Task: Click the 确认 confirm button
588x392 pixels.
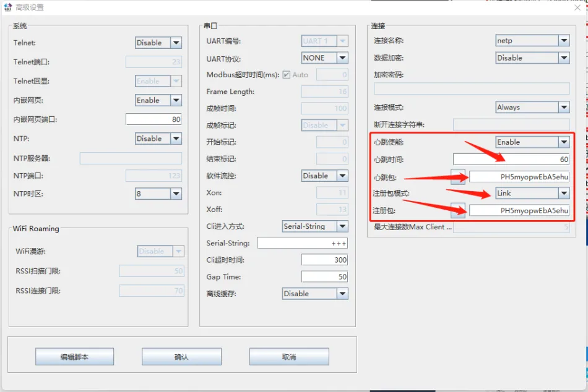Action: (x=182, y=357)
